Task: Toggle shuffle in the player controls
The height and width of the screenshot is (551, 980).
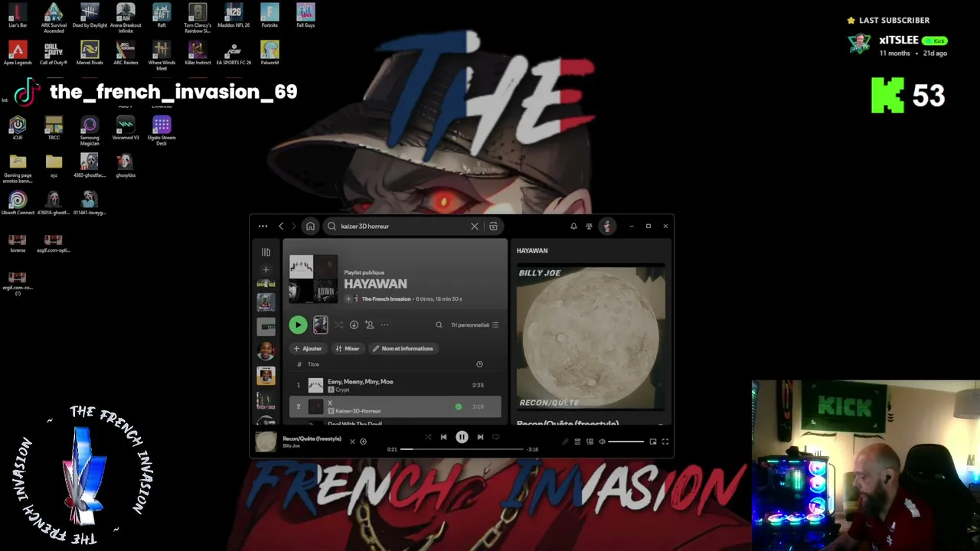Action: (x=428, y=437)
